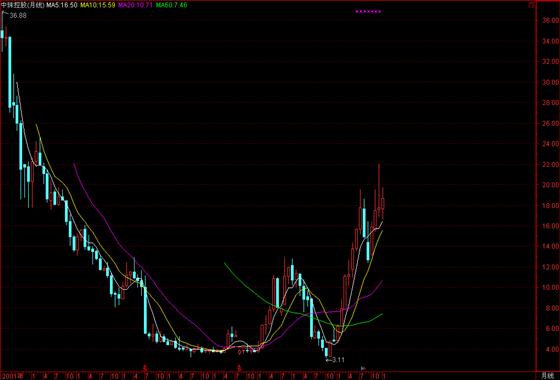Click the 20.00 label on the price axis
Image resolution: width=560 pixels, height=380 pixels.
(x=550, y=185)
